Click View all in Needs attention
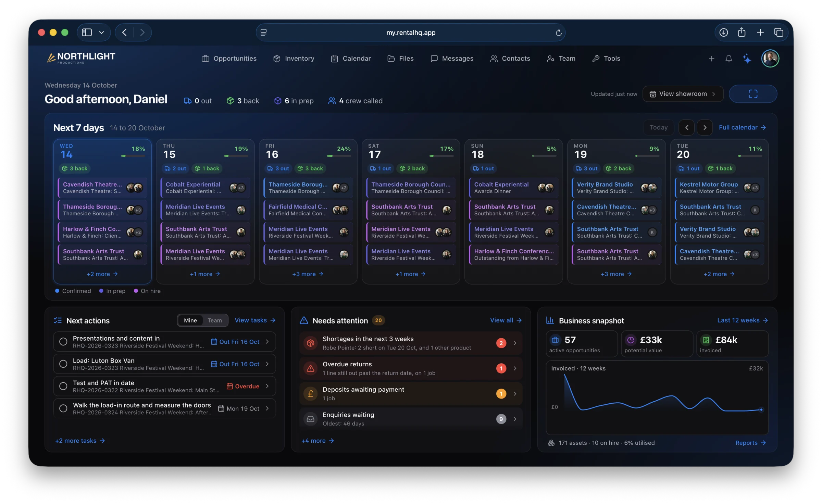Screen dimensions: 822x504 point(506,320)
